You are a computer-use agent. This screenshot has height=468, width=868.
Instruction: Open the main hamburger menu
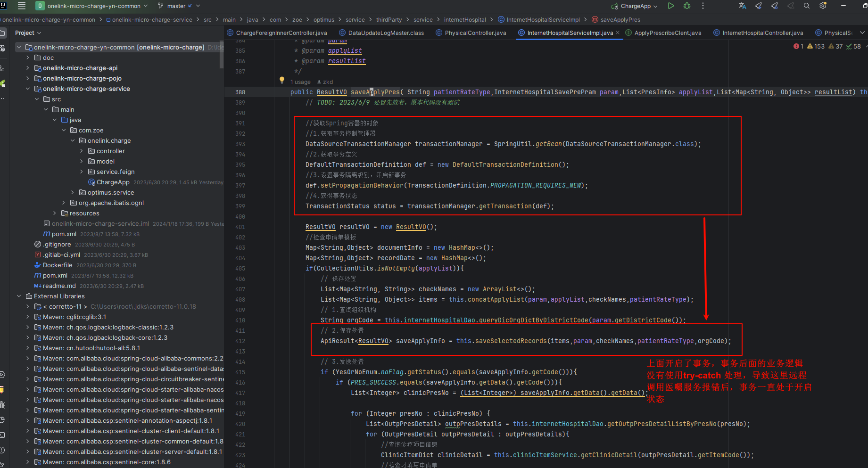[x=22, y=6]
